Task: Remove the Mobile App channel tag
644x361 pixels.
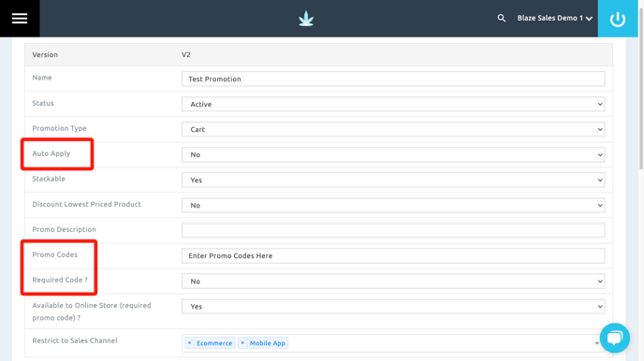Action: pyautogui.click(x=242, y=343)
